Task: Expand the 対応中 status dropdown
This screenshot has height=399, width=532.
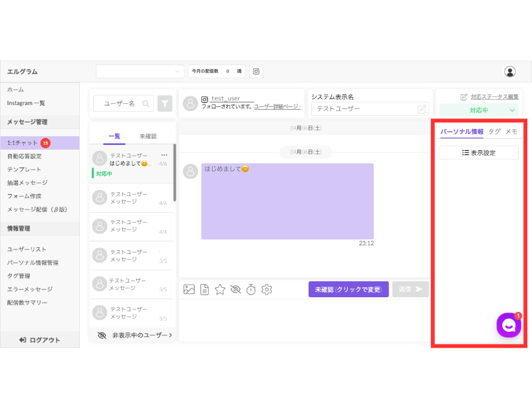Action: tap(479, 110)
